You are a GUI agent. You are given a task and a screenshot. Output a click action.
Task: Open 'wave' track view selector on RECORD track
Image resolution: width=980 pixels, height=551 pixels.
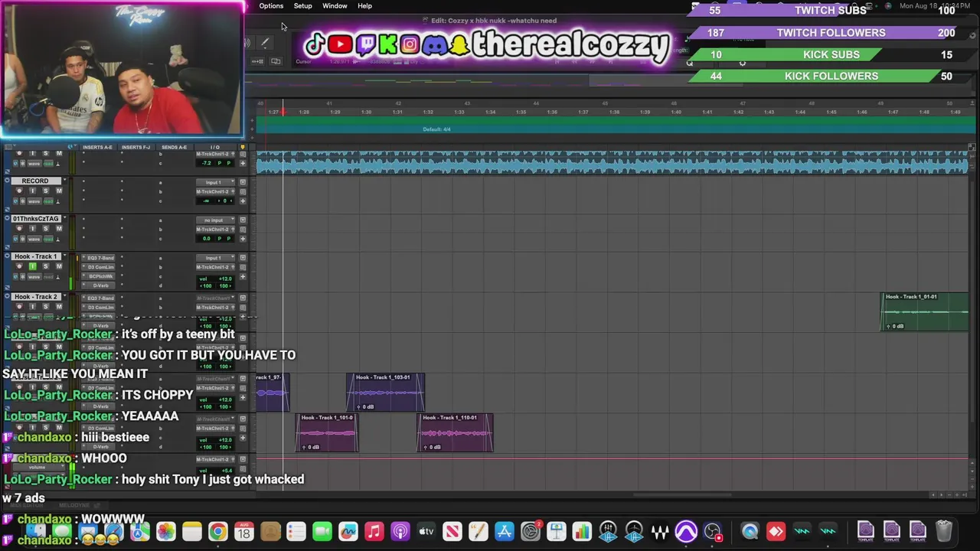coord(34,201)
